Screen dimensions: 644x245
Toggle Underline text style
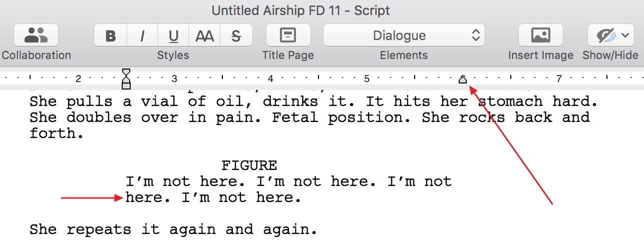click(x=174, y=35)
